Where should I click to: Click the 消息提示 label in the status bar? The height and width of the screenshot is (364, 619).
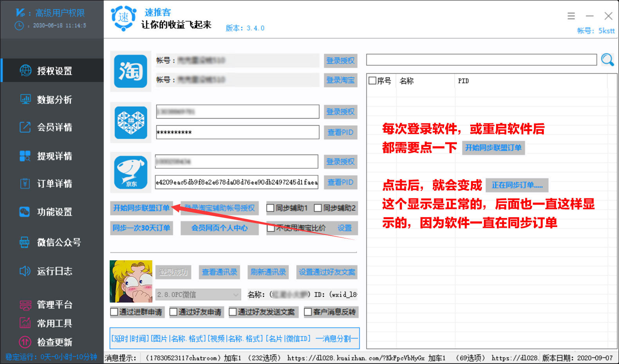[121, 358]
